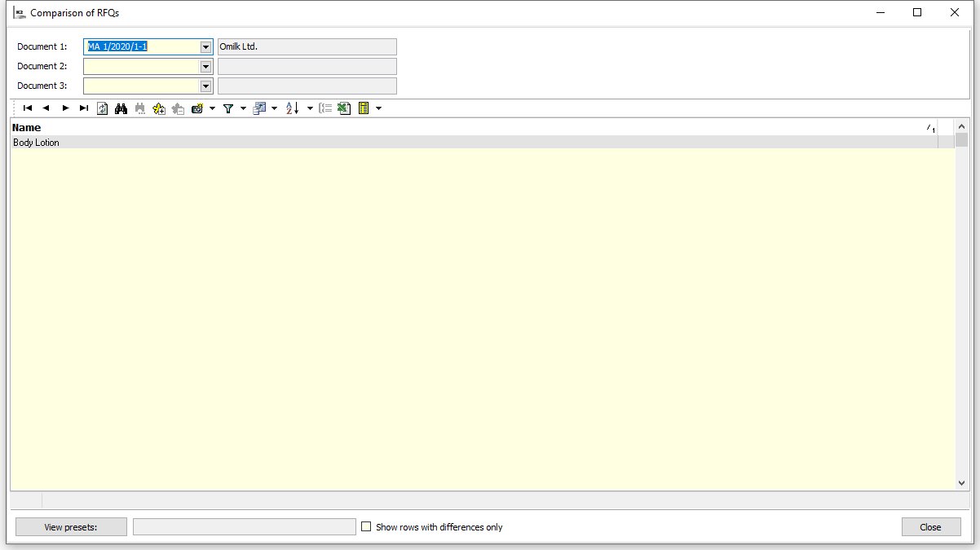This screenshot has height=550, width=980.
Task: Click the greyed remove-star marker icon
Action: point(178,108)
